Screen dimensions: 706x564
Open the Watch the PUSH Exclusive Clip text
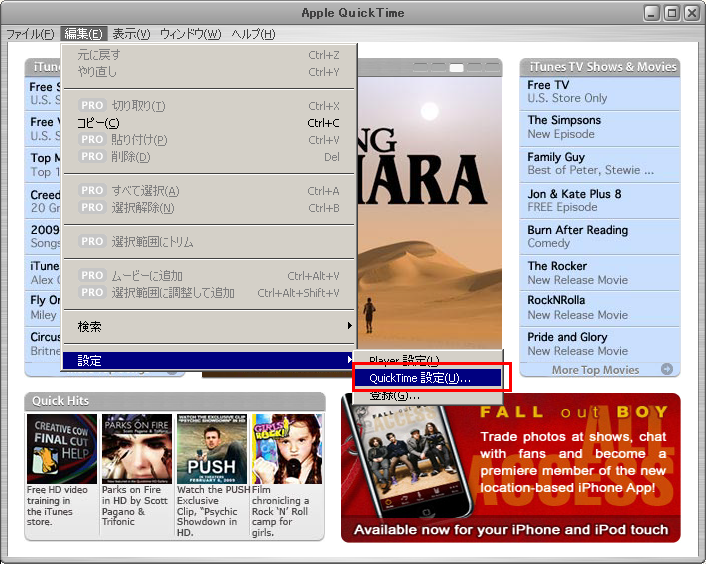pyautogui.click(x=213, y=511)
